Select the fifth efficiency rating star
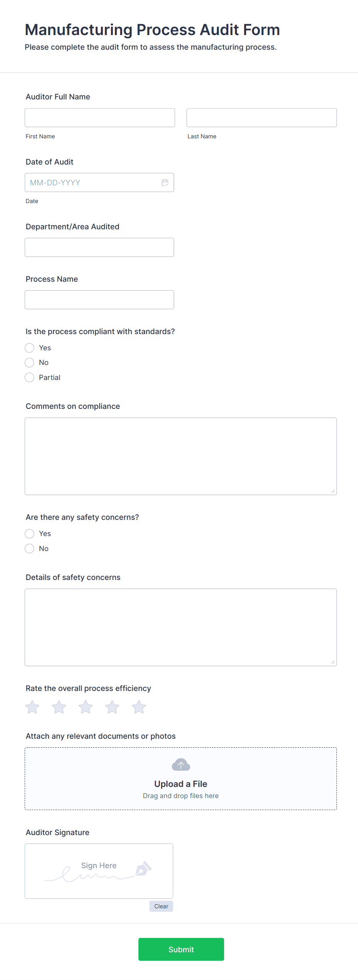 point(139,707)
